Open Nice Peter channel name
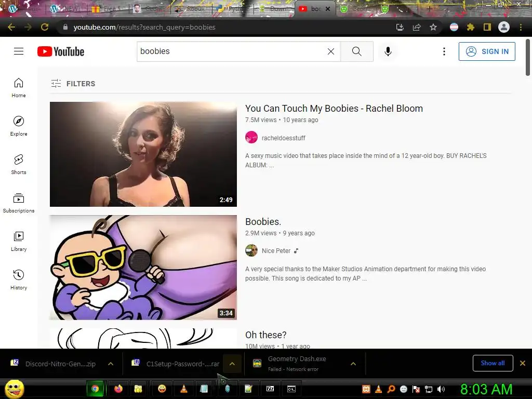Screen dimensions: 532x399 pos(276,251)
